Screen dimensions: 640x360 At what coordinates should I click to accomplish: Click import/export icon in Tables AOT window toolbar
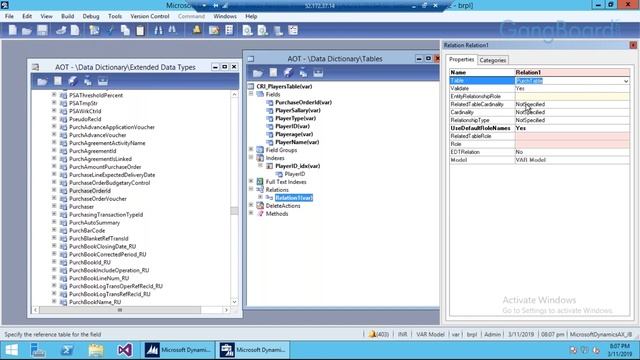point(303,73)
